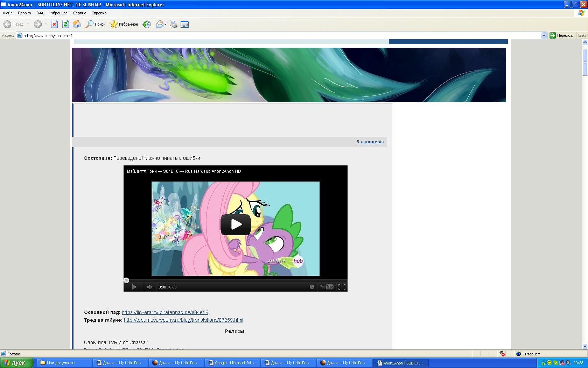Click the Интернет zone status indicator
Screen dimensions: 588x368
pos(528,354)
